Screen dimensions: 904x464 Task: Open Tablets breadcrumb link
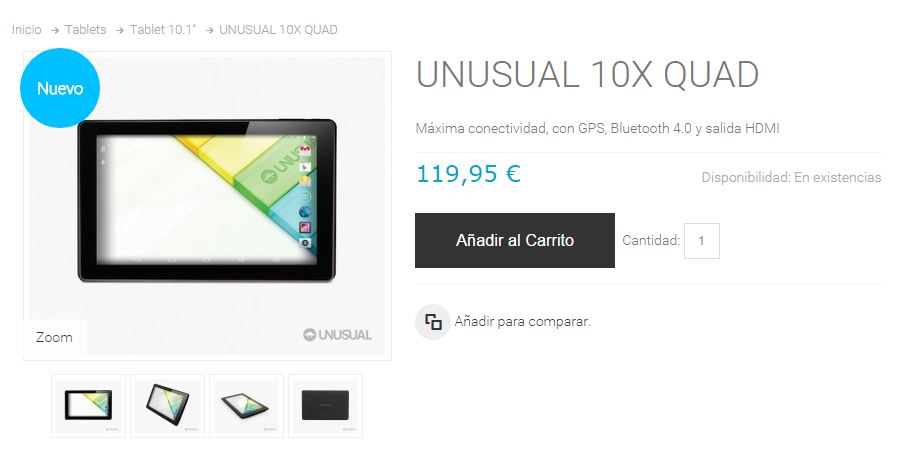85,30
